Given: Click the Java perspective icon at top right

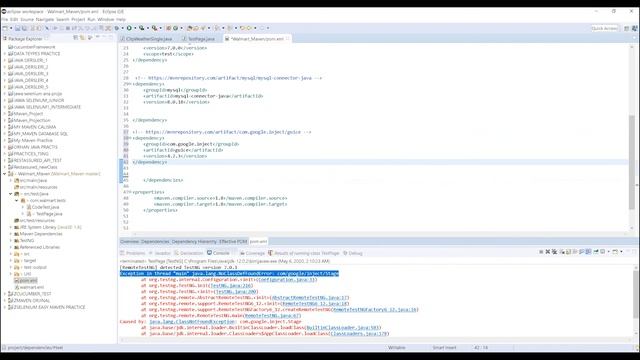Looking at the screenshot, I should pos(634,28).
